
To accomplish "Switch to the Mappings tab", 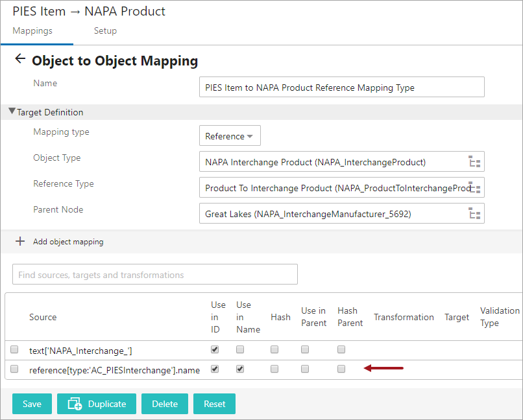I will pos(32,30).
